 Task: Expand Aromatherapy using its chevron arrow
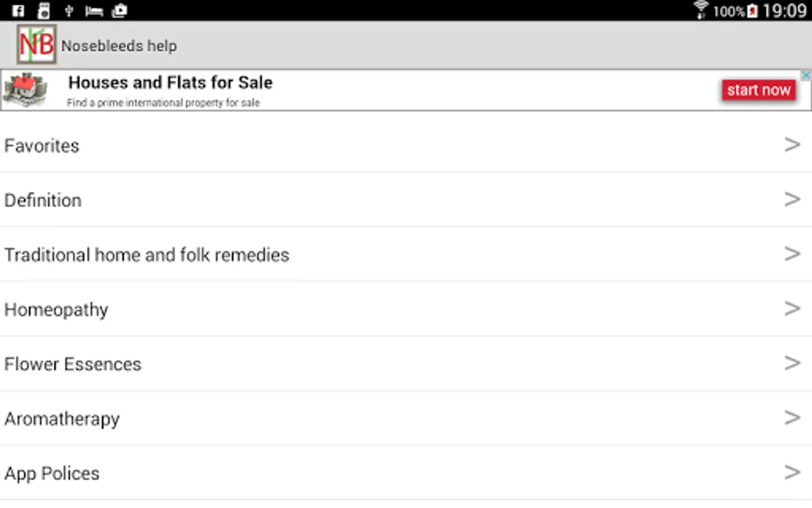(792, 418)
